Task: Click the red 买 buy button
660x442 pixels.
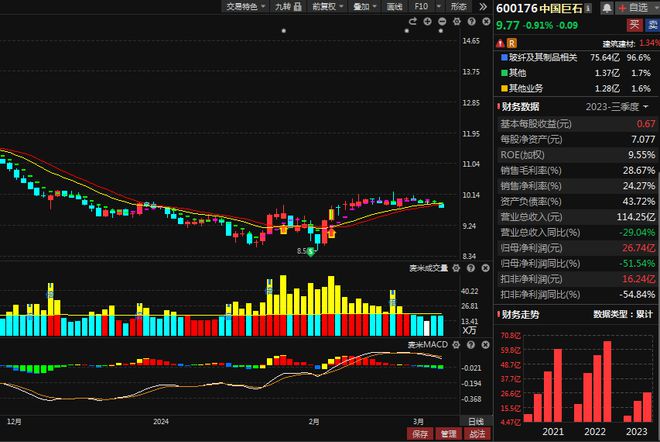Action: [634, 25]
